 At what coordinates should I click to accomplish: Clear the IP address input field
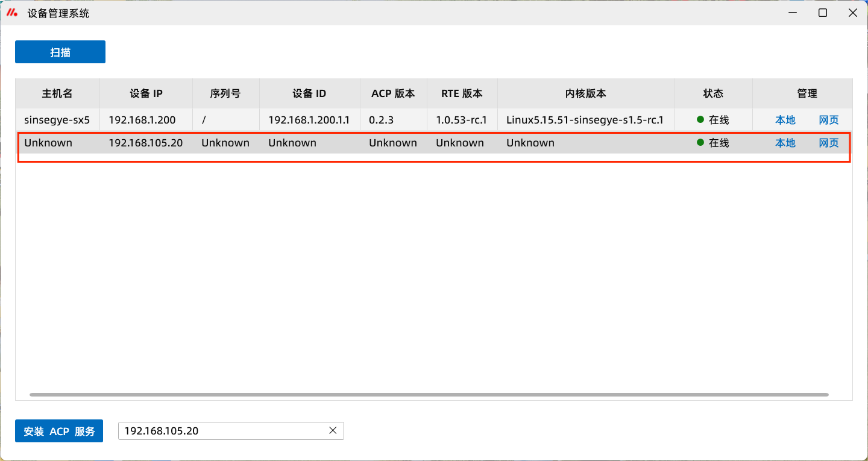click(x=332, y=430)
